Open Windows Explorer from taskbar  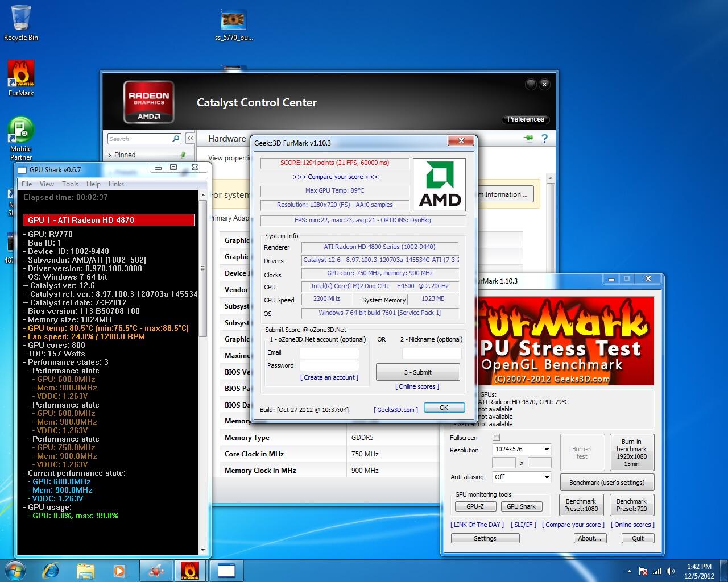(85, 570)
